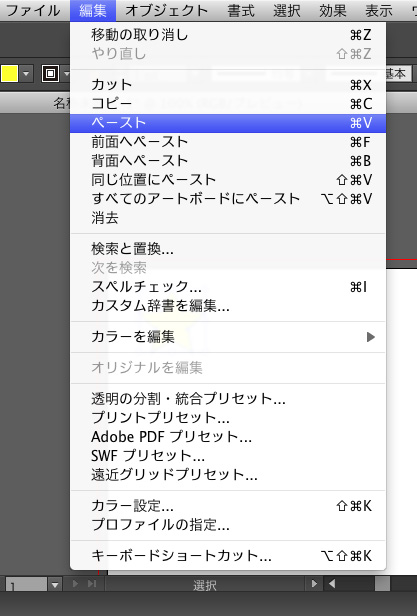Click the highlighted ペースト command

pos(228,123)
